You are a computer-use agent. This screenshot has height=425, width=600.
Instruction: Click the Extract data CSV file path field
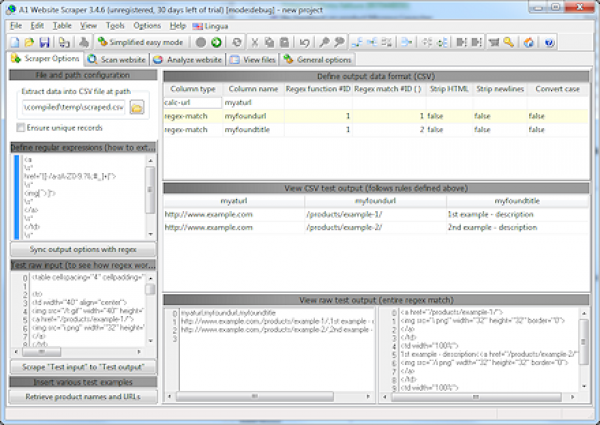tap(71, 106)
